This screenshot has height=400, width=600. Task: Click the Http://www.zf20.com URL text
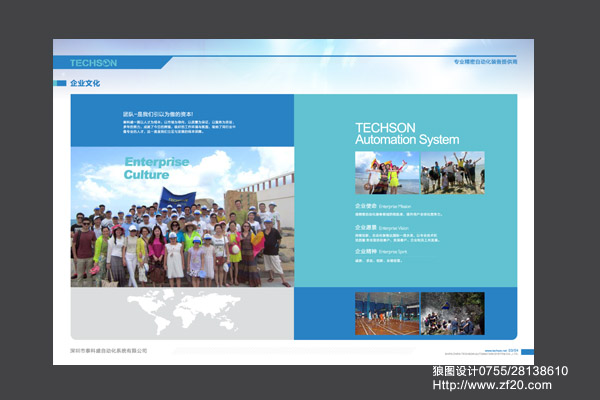tap(492, 385)
